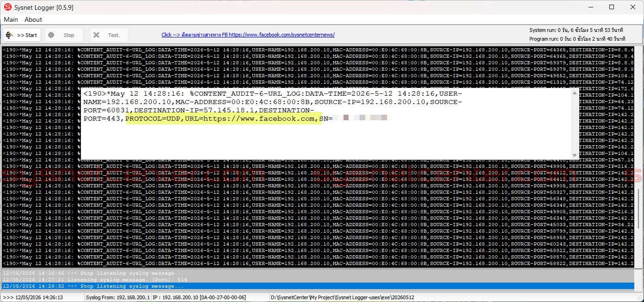Minimize the Sysnet Logger window
This screenshot has height=302, width=644.
(x=590, y=7)
